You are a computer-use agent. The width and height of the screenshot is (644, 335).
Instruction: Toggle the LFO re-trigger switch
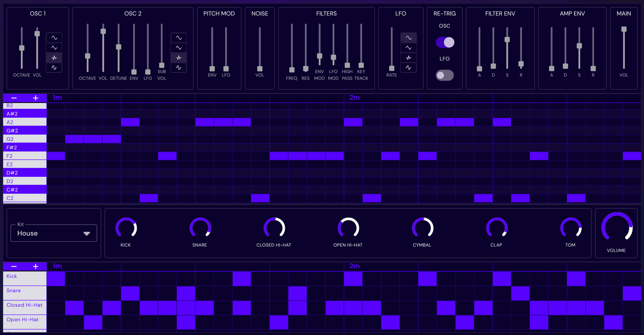coord(445,75)
